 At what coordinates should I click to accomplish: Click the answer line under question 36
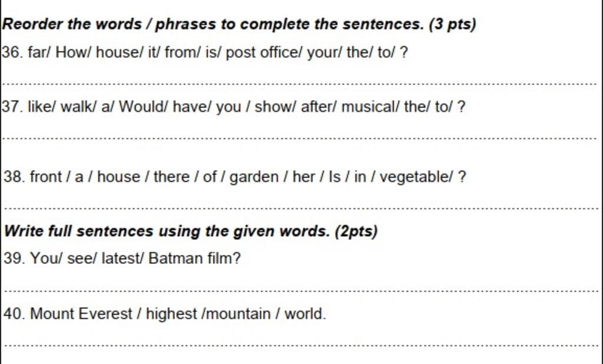coord(300,84)
